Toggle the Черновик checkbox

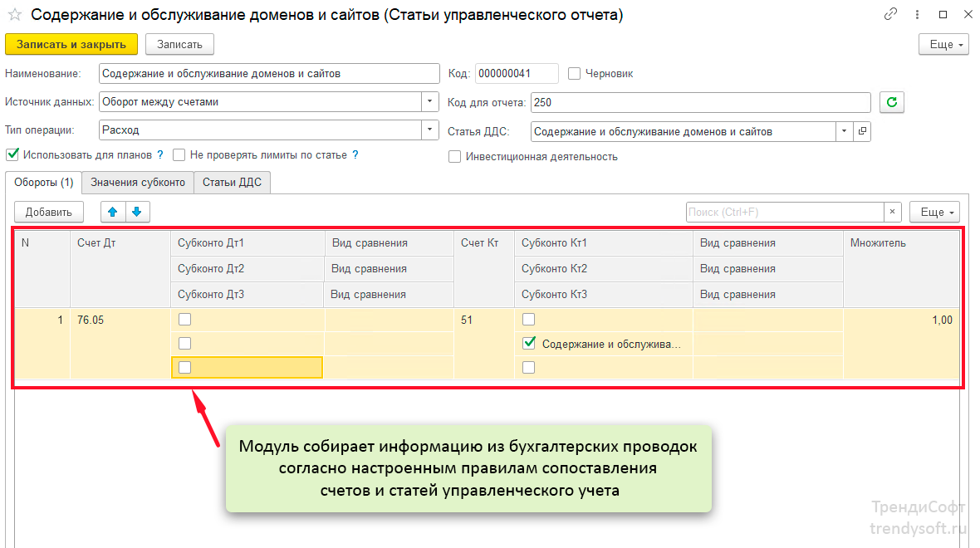click(x=574, y=74)
